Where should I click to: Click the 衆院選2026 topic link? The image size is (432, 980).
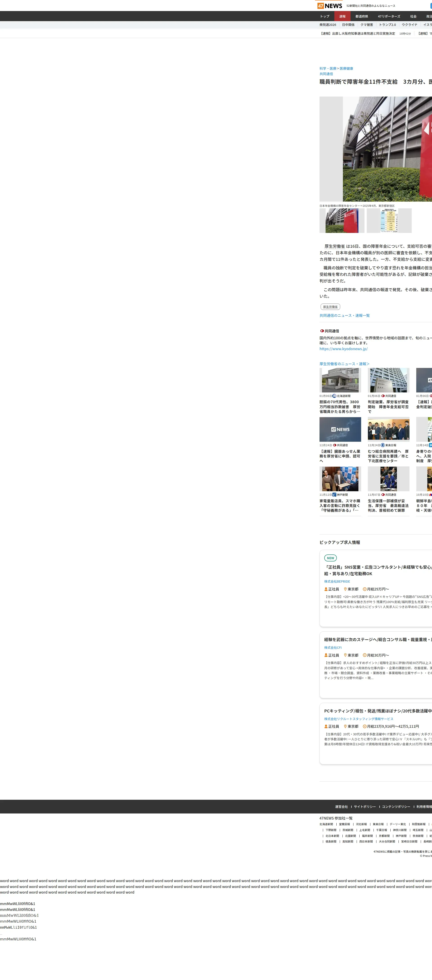(x=327, y=25)
